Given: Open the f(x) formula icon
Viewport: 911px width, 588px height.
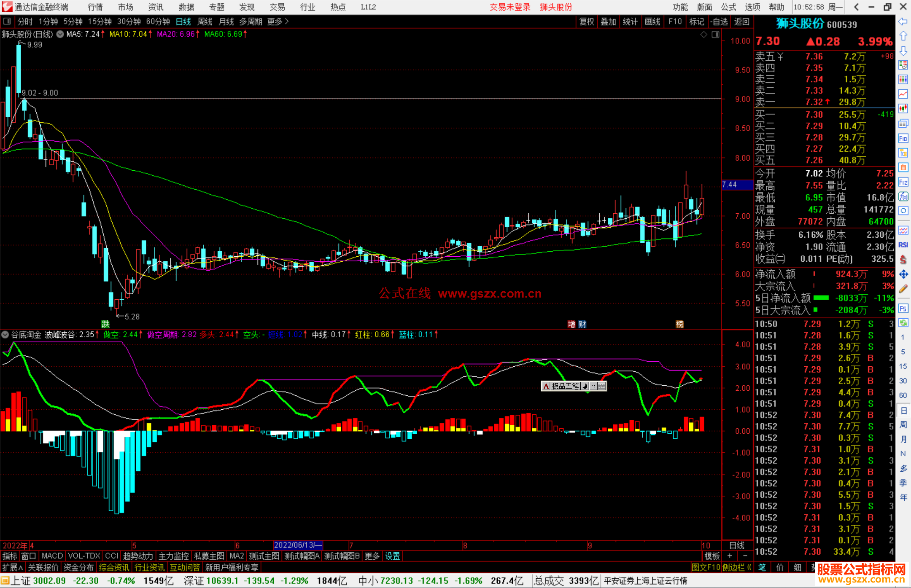Looking at the screenshot, I should tap(903, 196).
